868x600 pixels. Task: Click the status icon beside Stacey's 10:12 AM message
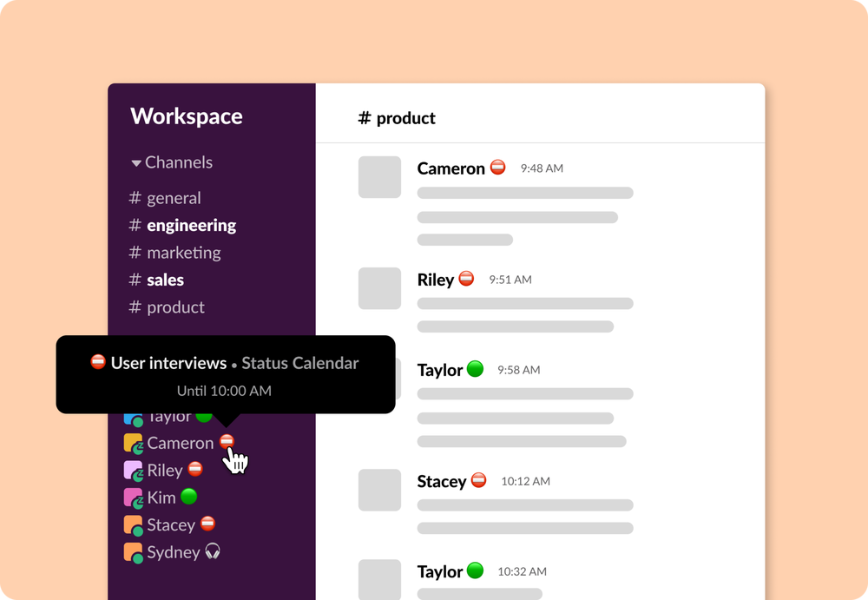pyautogui.click(x=478, y=480)
